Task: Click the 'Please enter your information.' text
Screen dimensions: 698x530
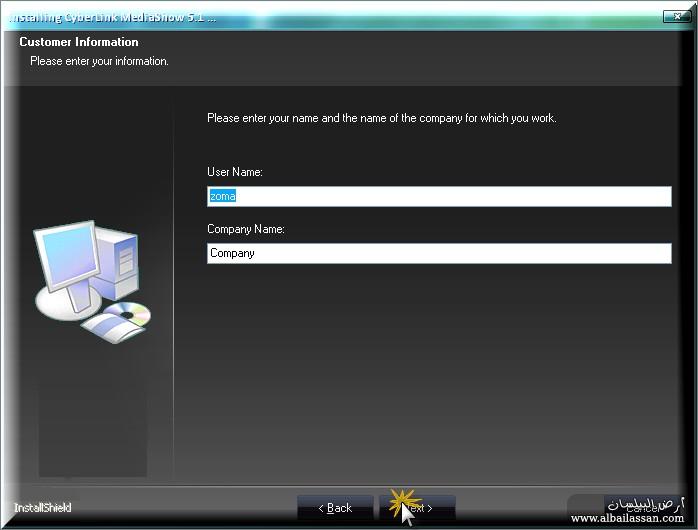Action: (99, 61)
